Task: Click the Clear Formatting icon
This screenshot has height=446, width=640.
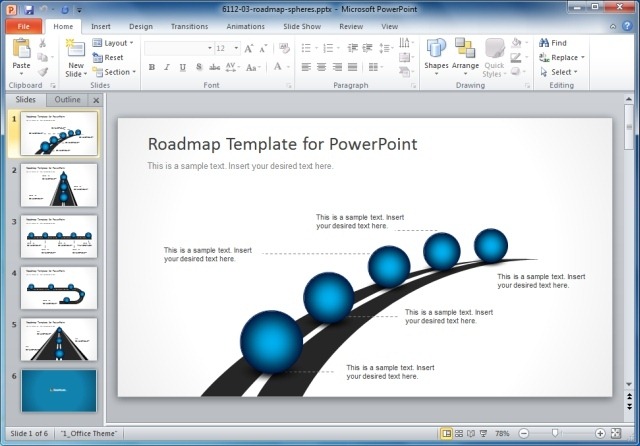Action: [x=284, y=48]
